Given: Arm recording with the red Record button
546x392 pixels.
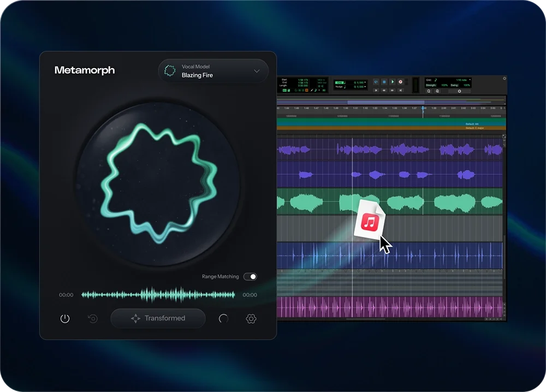Looking at the screenshot, I should point(400,82).
